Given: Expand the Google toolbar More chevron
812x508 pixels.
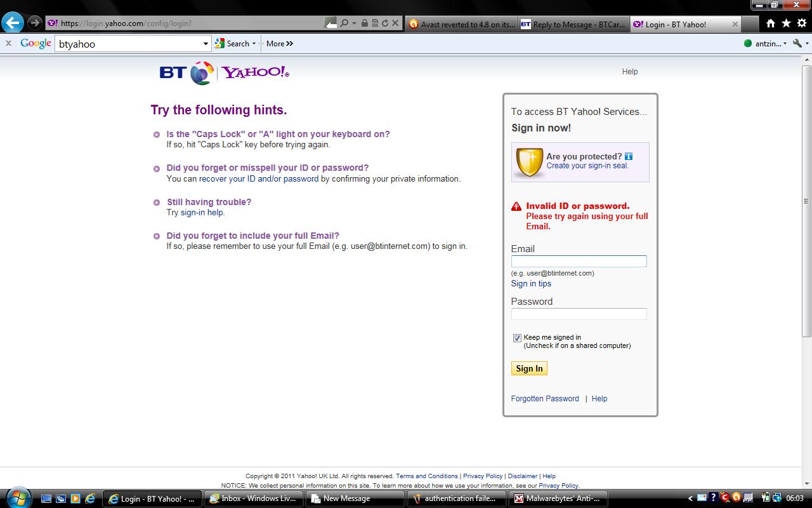Looking at the screenshot, I should pyautogui.click(x=280, y=44).
